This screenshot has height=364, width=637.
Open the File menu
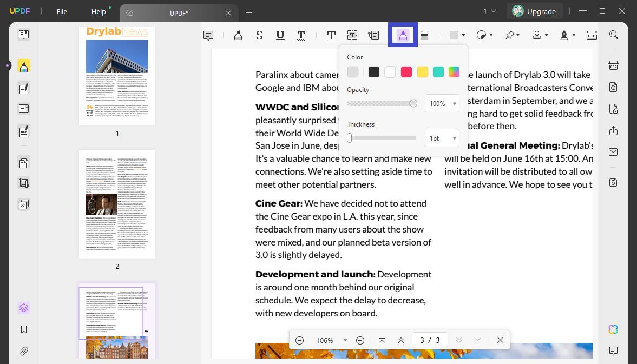[61, 11]
